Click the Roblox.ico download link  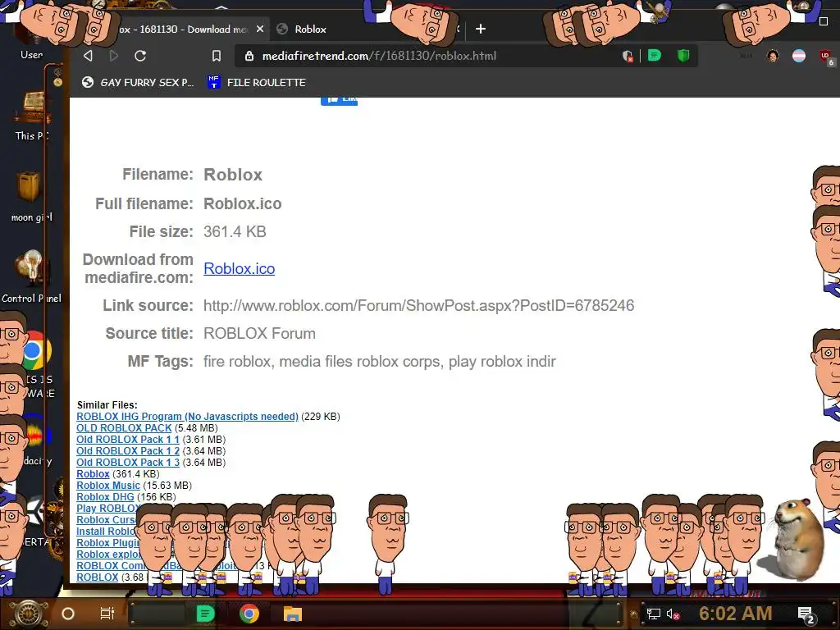[x=239, y=268]
